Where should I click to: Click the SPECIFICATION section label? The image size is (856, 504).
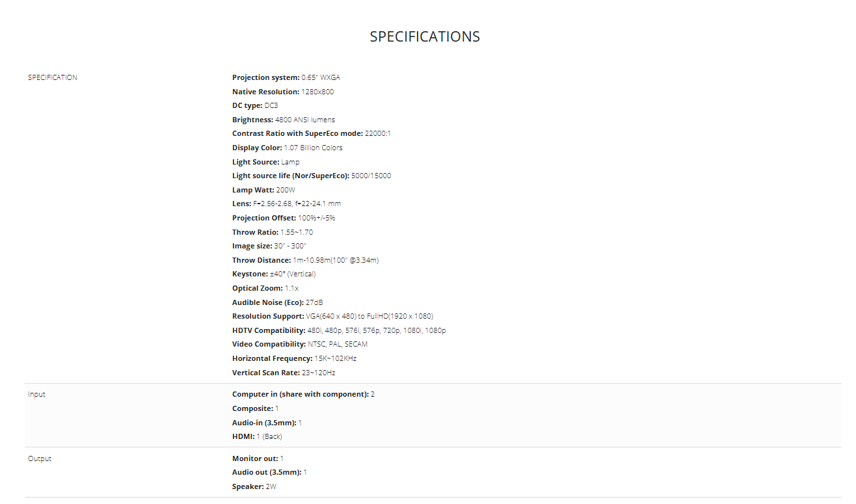tap(53, 77)
